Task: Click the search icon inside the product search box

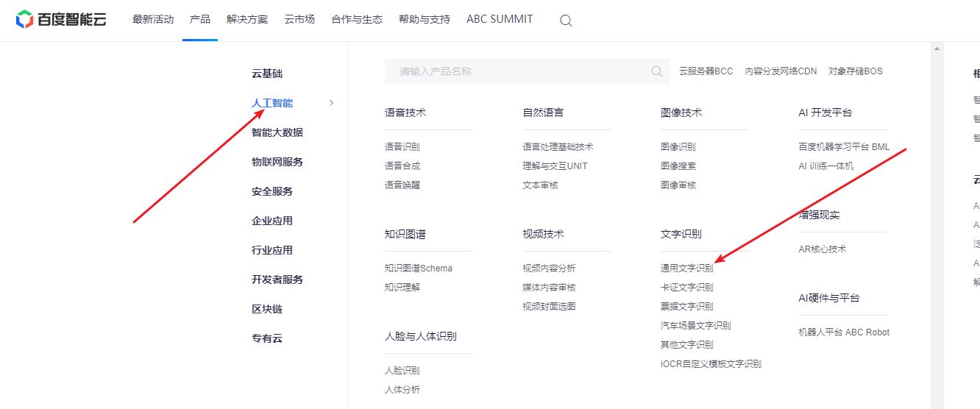Action: 656,71
